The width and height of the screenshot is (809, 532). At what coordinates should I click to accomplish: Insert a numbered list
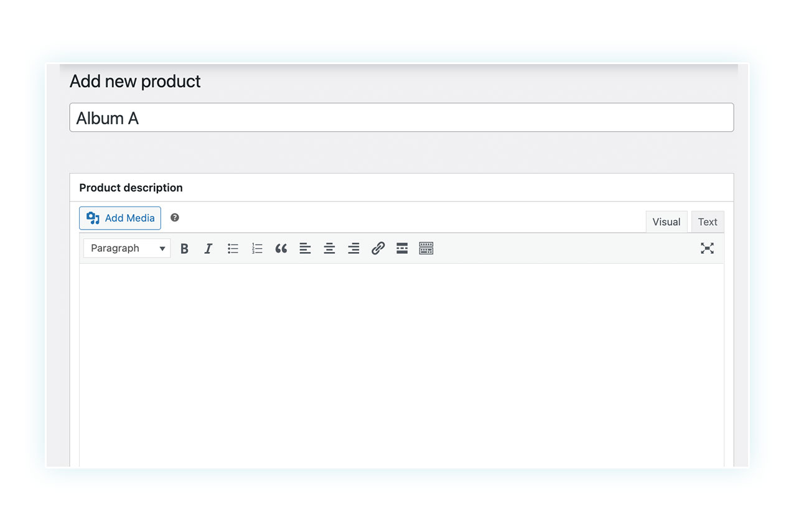pyautogui.click(x=257, y=248)
